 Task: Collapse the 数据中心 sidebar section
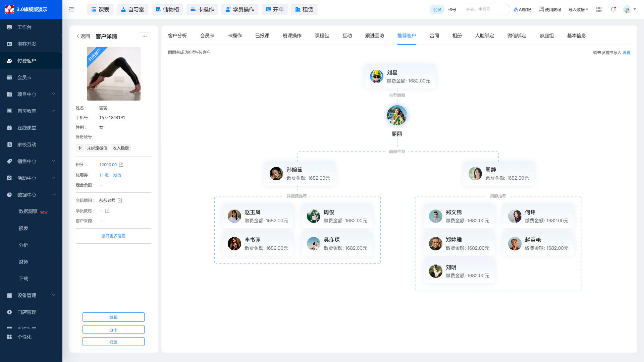point(31,195)
